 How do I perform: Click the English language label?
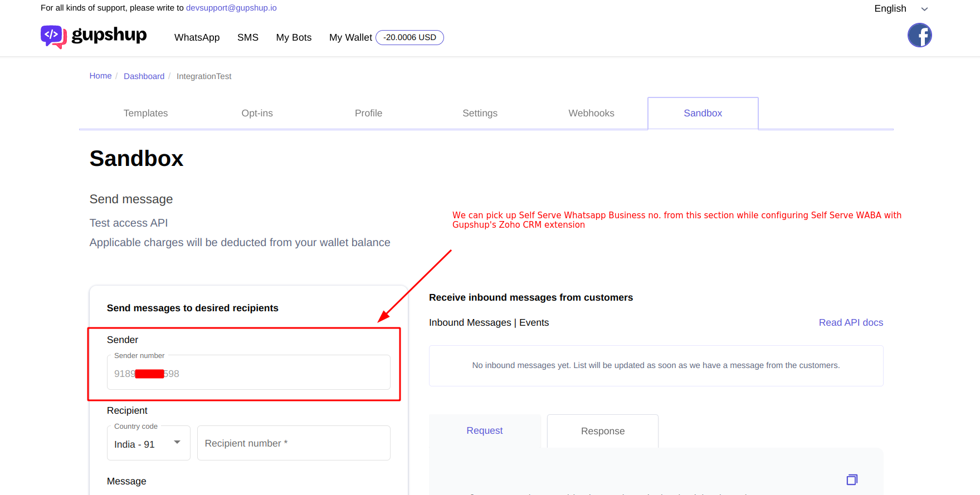point(890,8)
